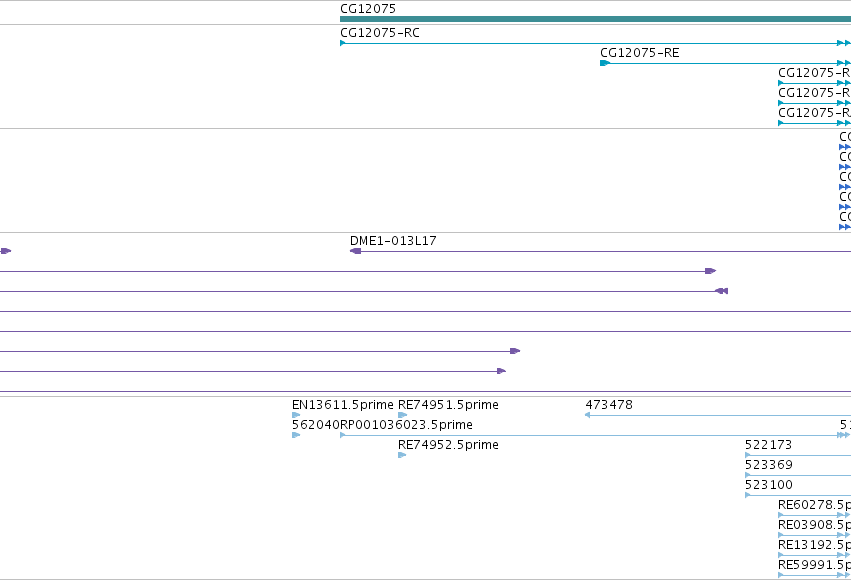
Task: Open the RP001036023.5prime label
Action: tap(407, 425)
